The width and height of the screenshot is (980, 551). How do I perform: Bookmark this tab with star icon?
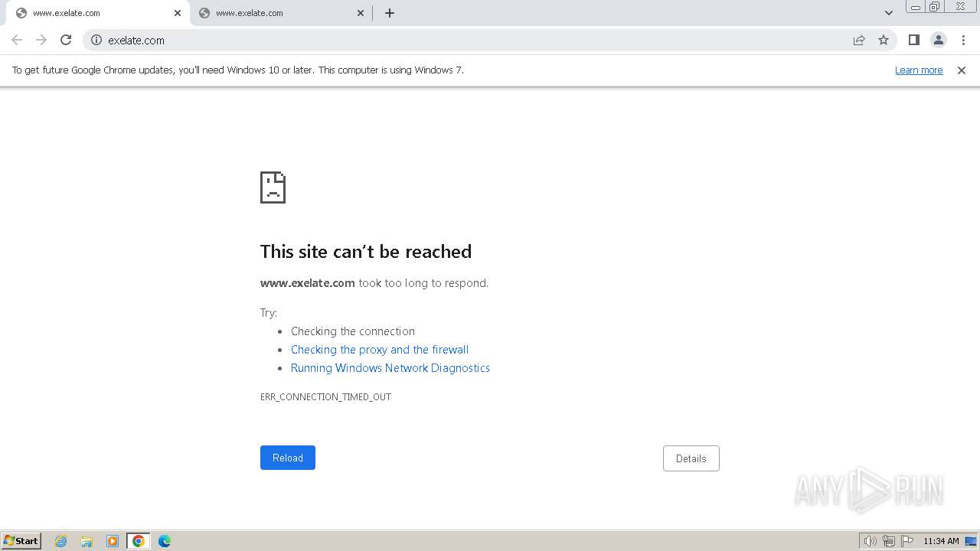[x=884, y=40]
